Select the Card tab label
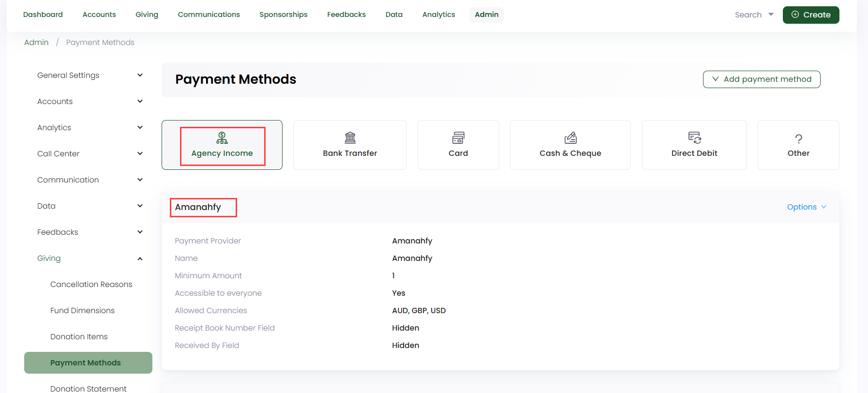 [x=458, y=153]
